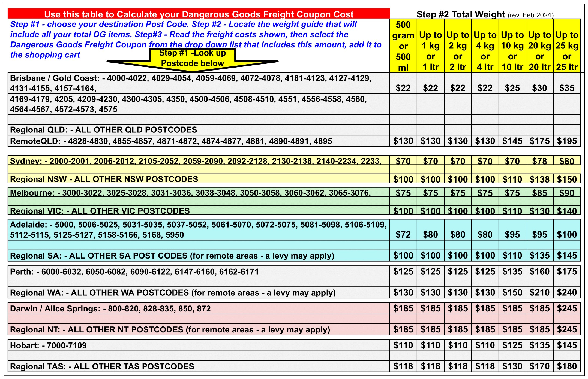Select Regional TAS $170 price cell
Viewport: 588px width, 379px height.
click(539, 366)
